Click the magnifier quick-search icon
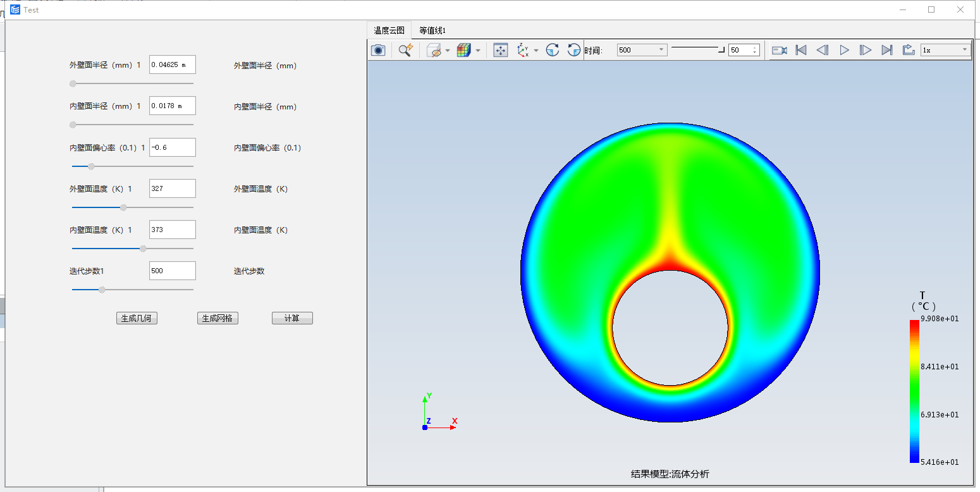The width and height of the screenshot is (980, 492). (405, 50)
